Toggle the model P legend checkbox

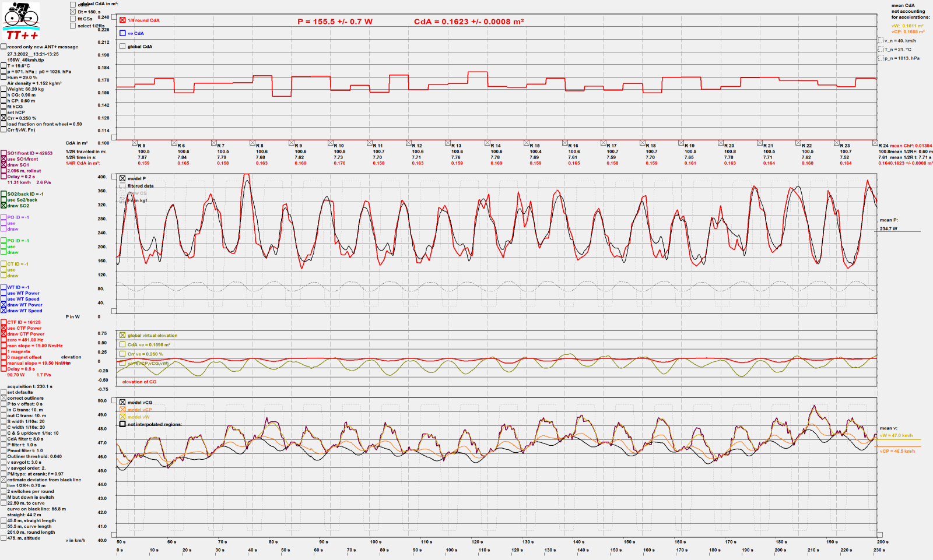click(122, 178)
